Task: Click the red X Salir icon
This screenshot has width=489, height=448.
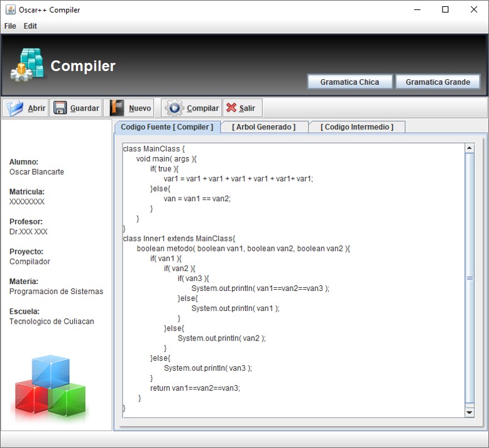Action: click(231, 108)
